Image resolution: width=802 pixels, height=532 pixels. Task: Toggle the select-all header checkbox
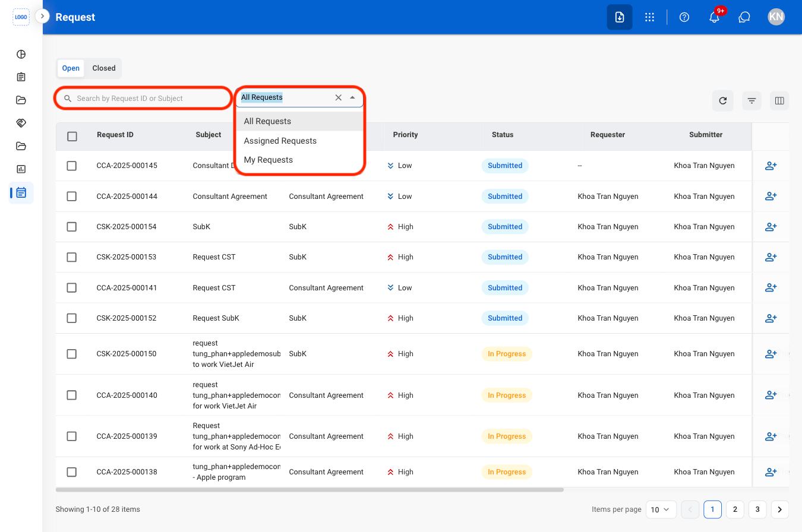(x=72, y=137)
